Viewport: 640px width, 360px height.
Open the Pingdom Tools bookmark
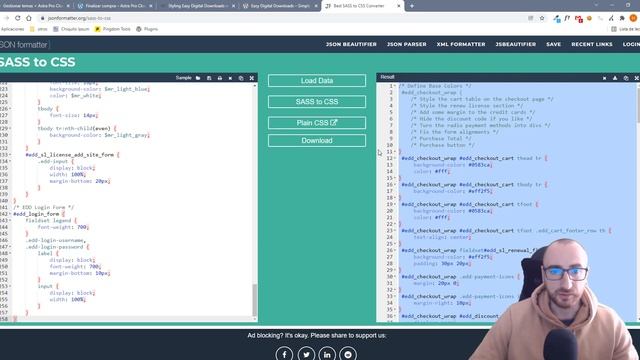[x=113, y=29]
